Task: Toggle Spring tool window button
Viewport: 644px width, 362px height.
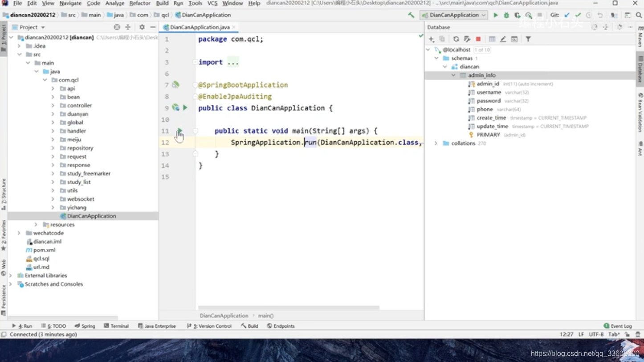Action: pos(85,326)
